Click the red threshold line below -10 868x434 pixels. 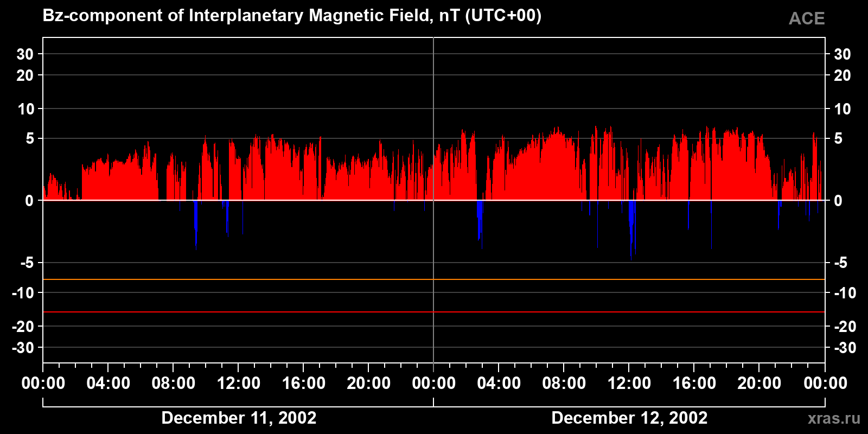click(x=434, y=312)
